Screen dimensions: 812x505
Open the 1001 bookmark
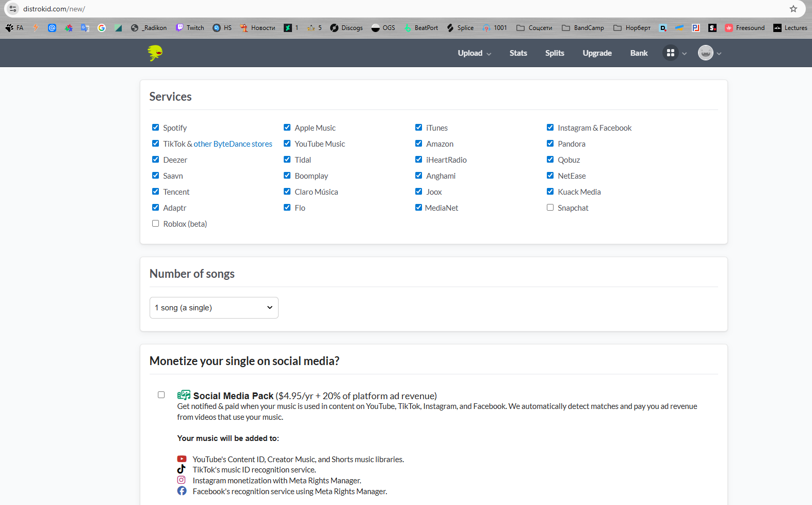(x=495, y=28)
